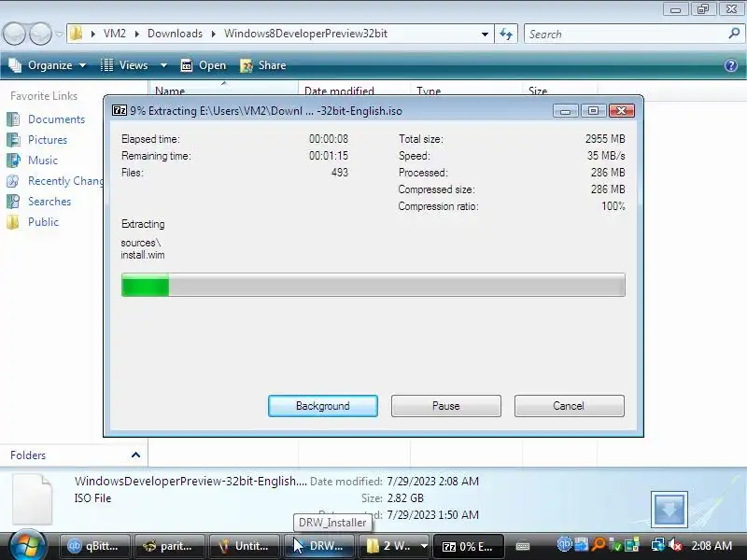747x560 pixels.
Task: Switch to the 7z 0% E... taskbar button
Action: coord(469,546)
